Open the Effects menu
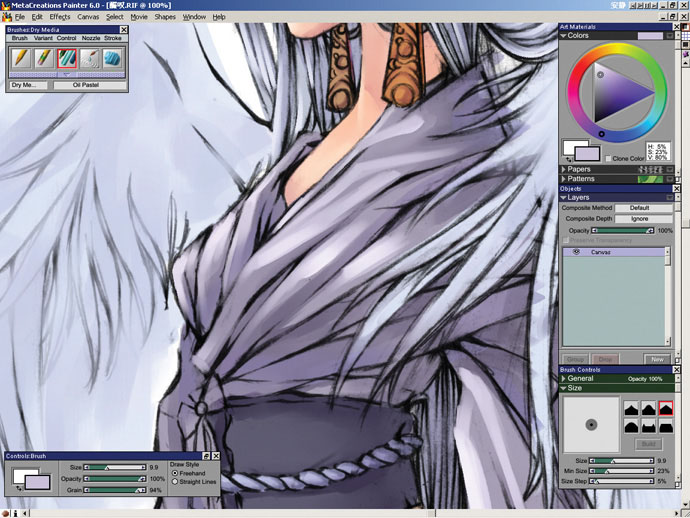This screenshot has height=518, width=690. 60,17
